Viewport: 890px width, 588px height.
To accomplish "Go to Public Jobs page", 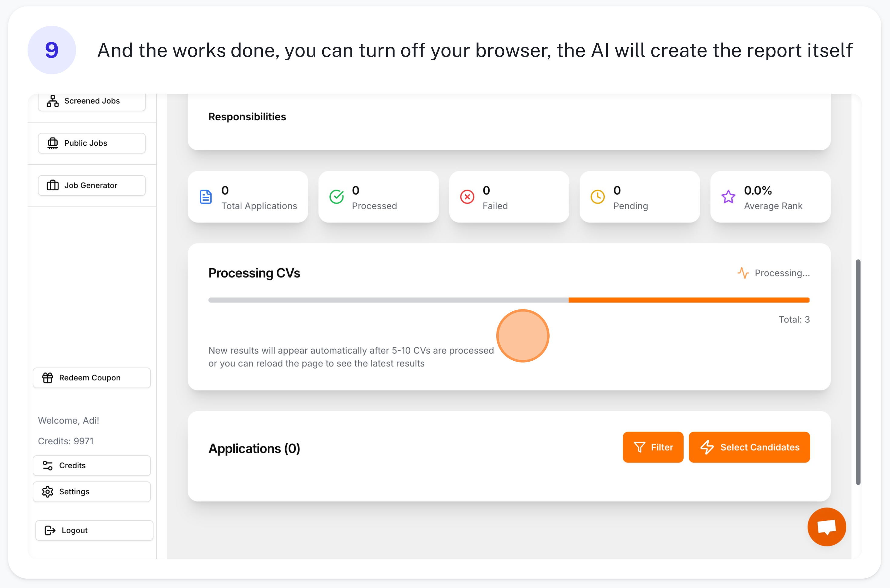I will 92,143.
